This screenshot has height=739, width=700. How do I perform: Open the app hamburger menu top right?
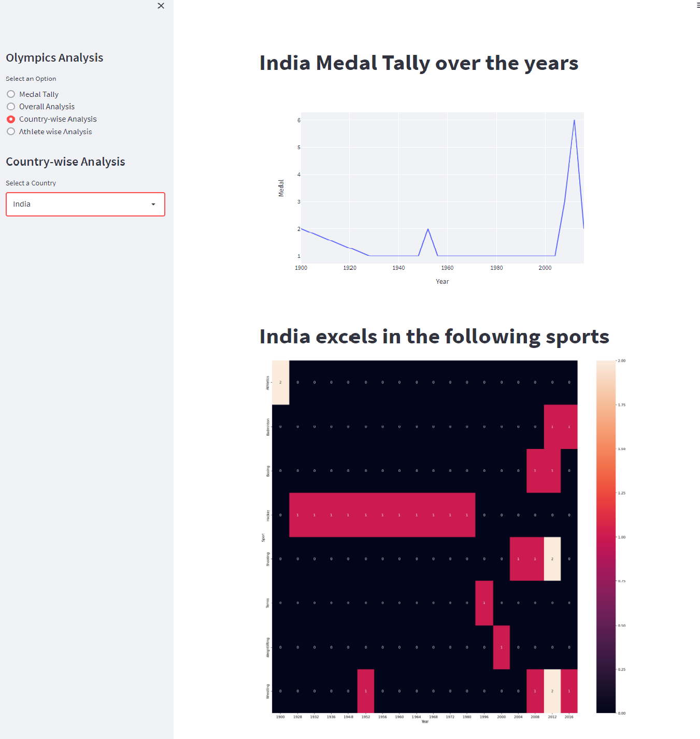click(696, 6)
